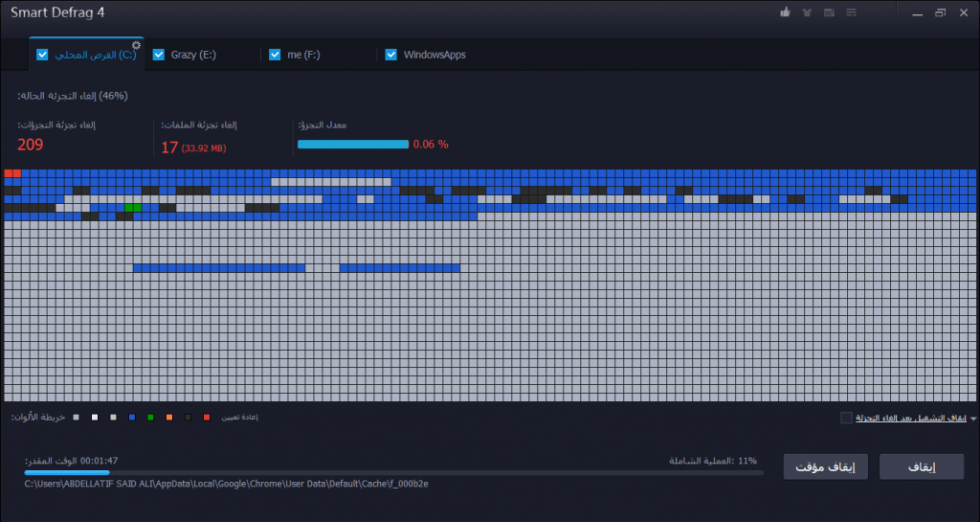Open the options menu lines icon

click(x=851, y=12)
